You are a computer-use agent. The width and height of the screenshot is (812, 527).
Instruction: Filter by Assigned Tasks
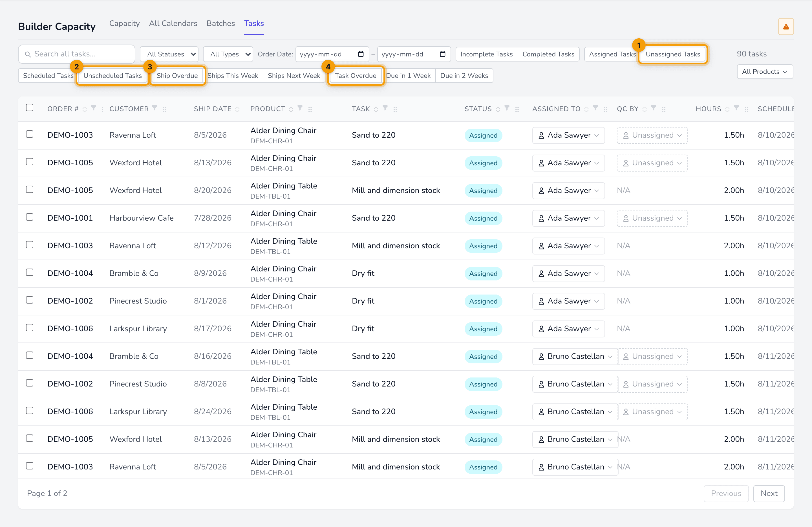point(612,54)
